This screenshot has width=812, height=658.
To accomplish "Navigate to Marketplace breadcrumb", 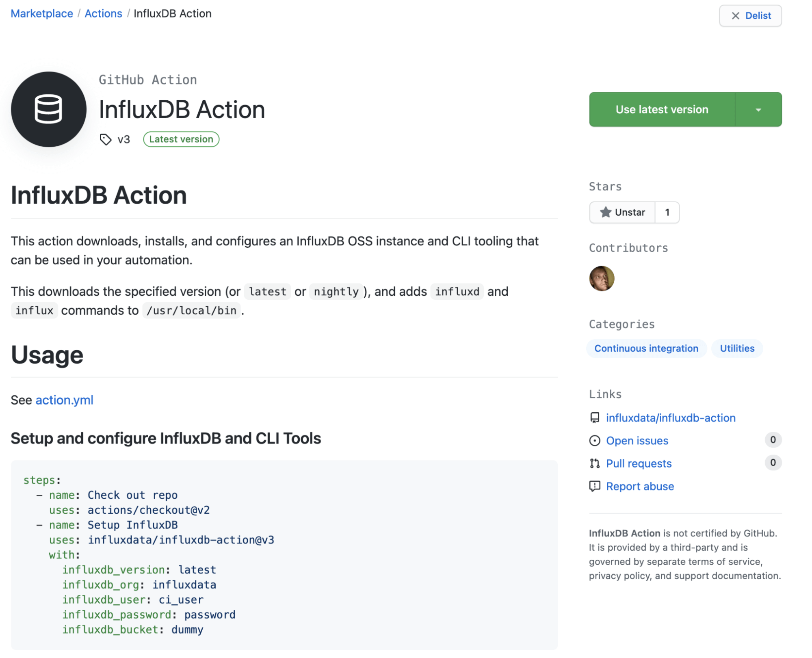I will (x=41, y=13).
